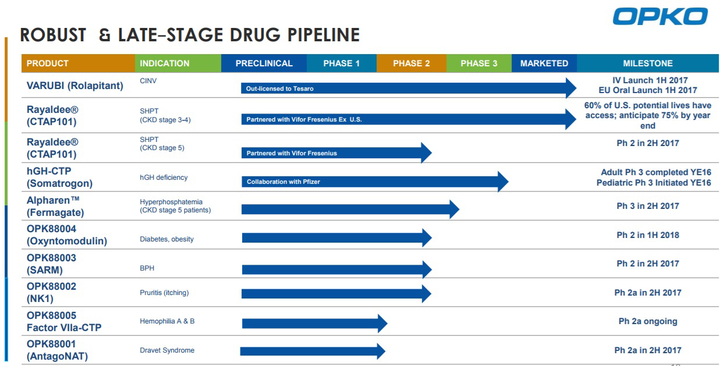Click the hGH deficiency indication
Viewport: 720px width, 366px height.
[164, 177]
